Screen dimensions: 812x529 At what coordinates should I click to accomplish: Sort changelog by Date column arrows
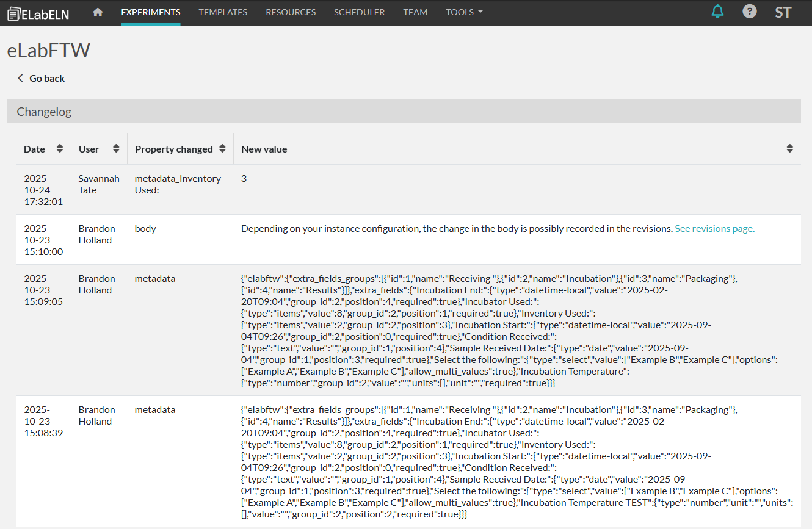pos(59,149)
